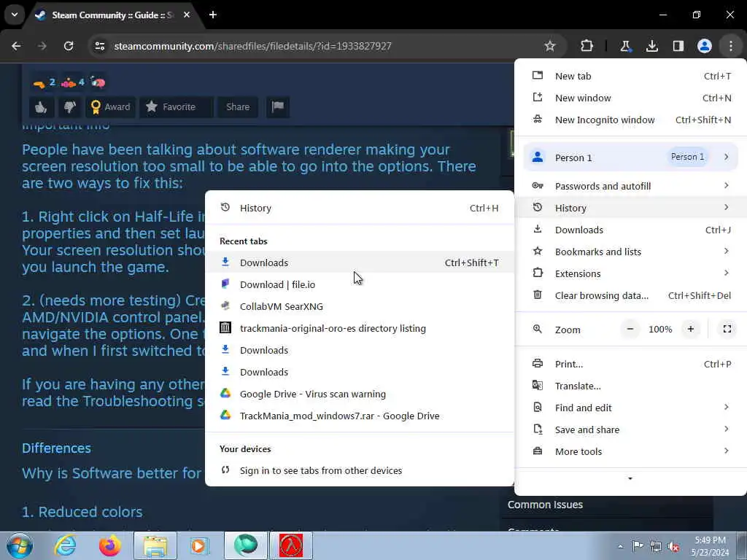The height and width of the screenshot is (560, 747).
Task: Bookmark this page with the star icon
Action: pos(550,46)
